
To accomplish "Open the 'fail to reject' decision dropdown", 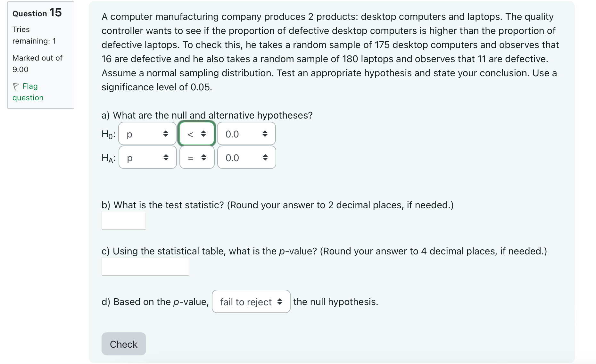I will click(251, 302).
